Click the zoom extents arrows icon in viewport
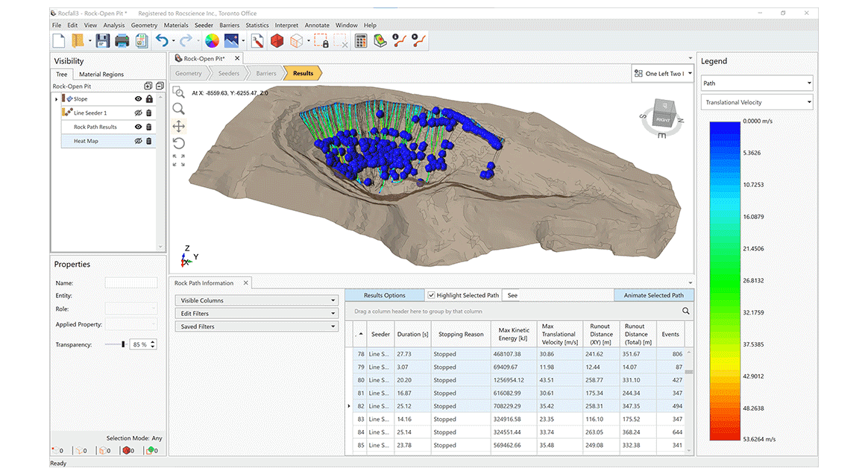Viewport: 868px width, 474px height. [x=178, y=160]
